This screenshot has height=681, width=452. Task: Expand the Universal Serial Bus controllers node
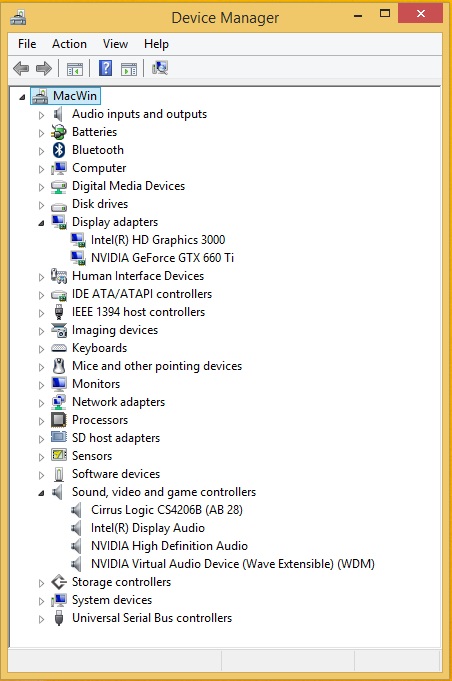click(x=41, y=619)
